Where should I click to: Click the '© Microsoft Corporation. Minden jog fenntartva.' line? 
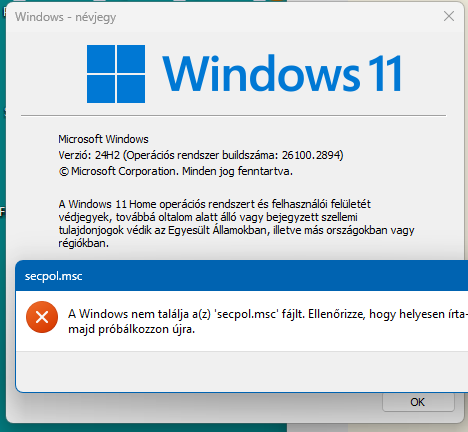(x=176, y=171)
